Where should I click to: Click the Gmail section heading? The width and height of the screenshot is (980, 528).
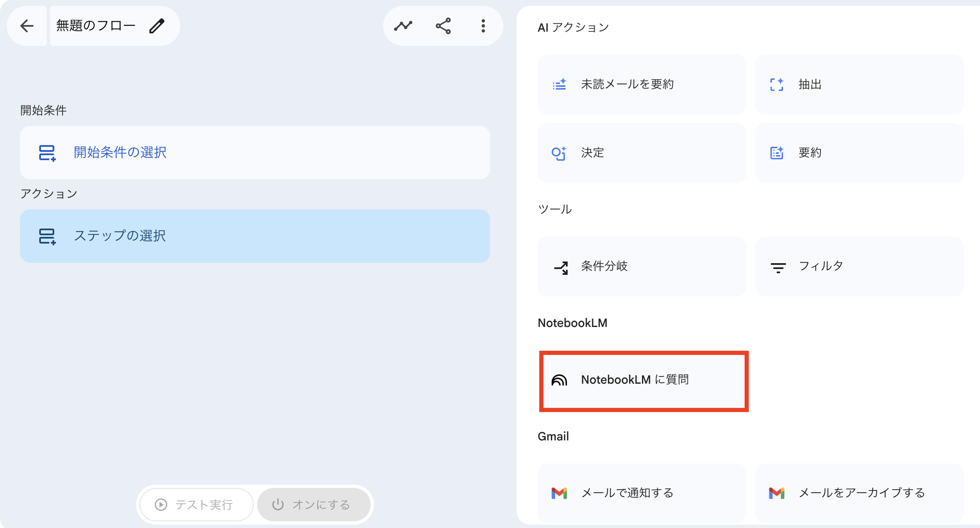click(553, 436)
